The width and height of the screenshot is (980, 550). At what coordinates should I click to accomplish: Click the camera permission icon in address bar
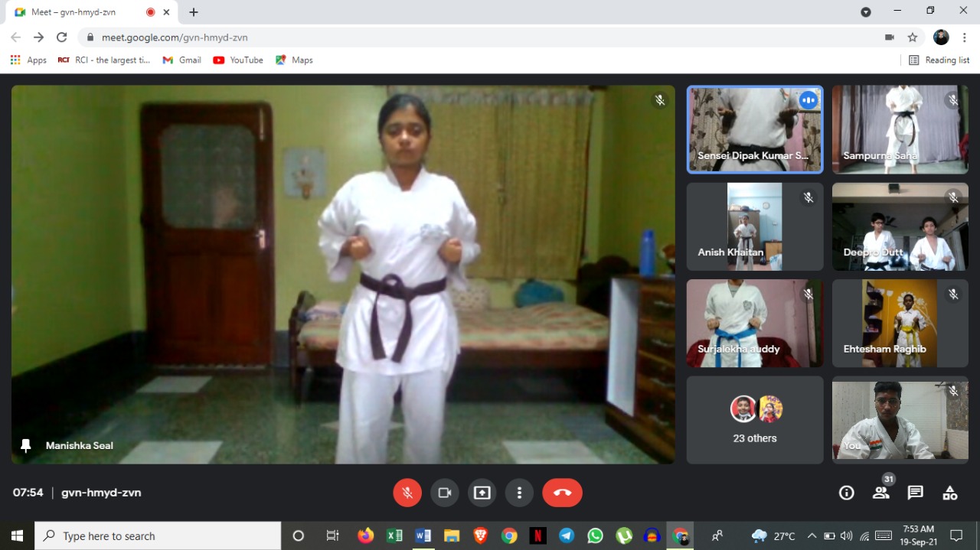click(x=890, y=37)
